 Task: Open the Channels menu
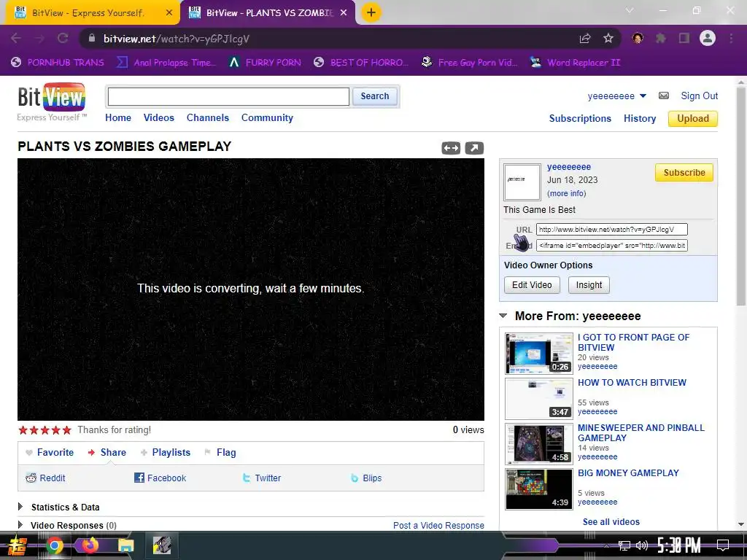click(x=208, y=117)
